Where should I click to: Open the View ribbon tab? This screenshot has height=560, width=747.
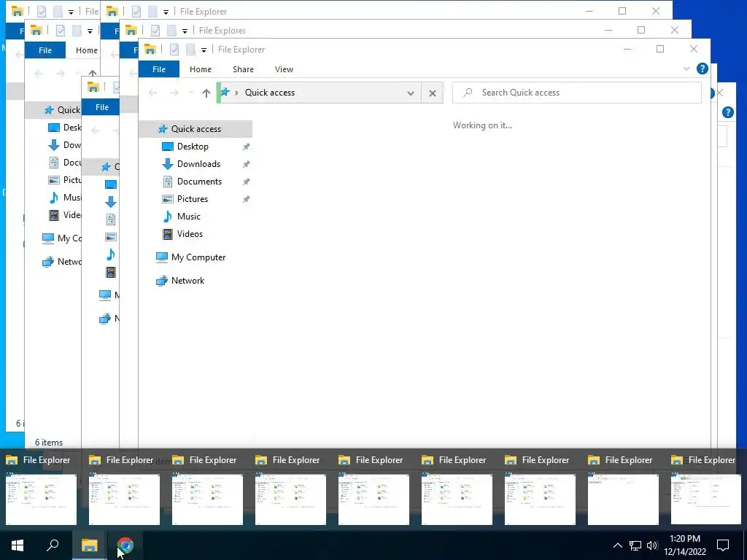pyautogui.click(x=284, y=69)
